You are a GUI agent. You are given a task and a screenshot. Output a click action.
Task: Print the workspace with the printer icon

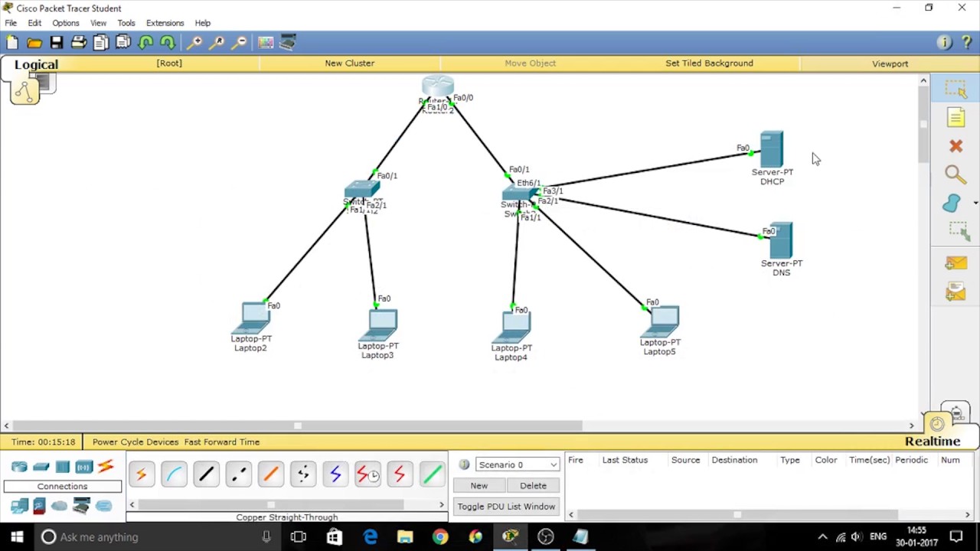(79, 43)
